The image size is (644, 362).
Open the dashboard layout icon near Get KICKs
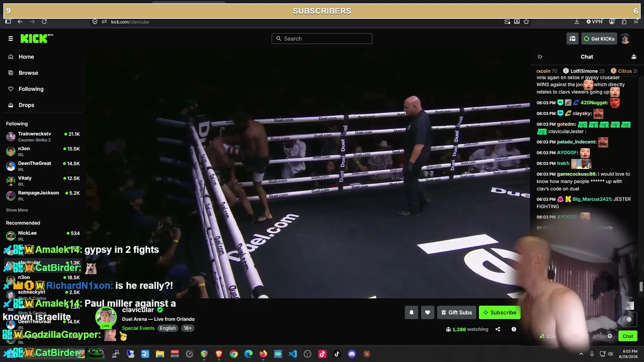(573, 39)
